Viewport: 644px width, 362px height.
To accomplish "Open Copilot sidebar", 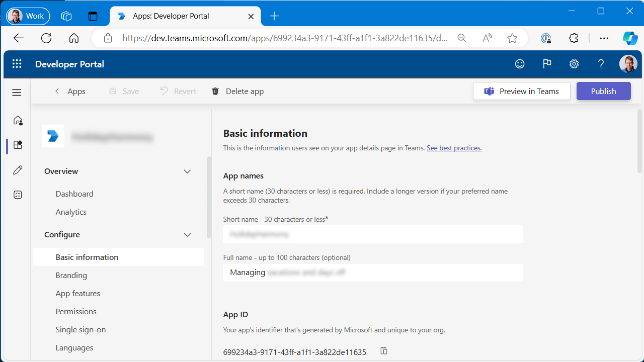I will (630, 38).
